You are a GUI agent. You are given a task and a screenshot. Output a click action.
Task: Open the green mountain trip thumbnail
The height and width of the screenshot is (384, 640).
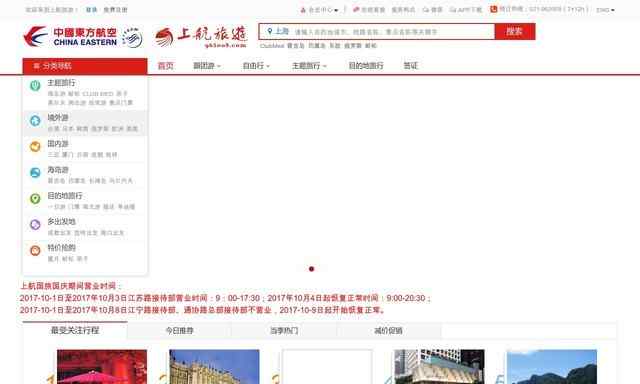[552, 366]
